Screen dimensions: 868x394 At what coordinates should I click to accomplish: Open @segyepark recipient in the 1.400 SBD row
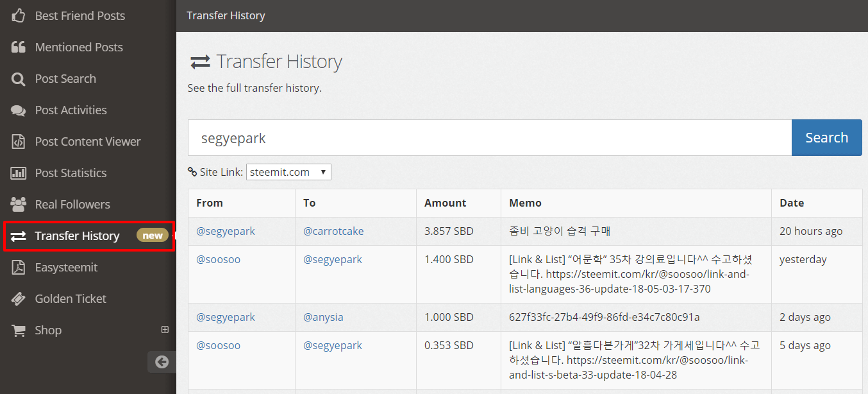(x=333, y=259)
